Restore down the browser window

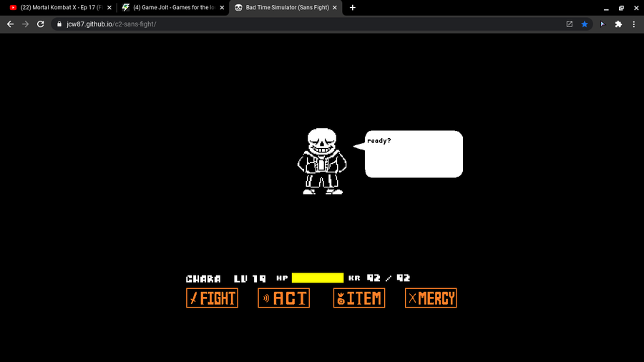pyautogui.click(x=621, y=8)
